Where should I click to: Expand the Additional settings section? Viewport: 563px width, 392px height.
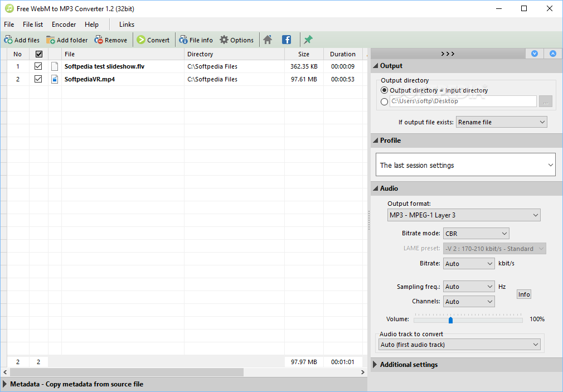(467, 365)
